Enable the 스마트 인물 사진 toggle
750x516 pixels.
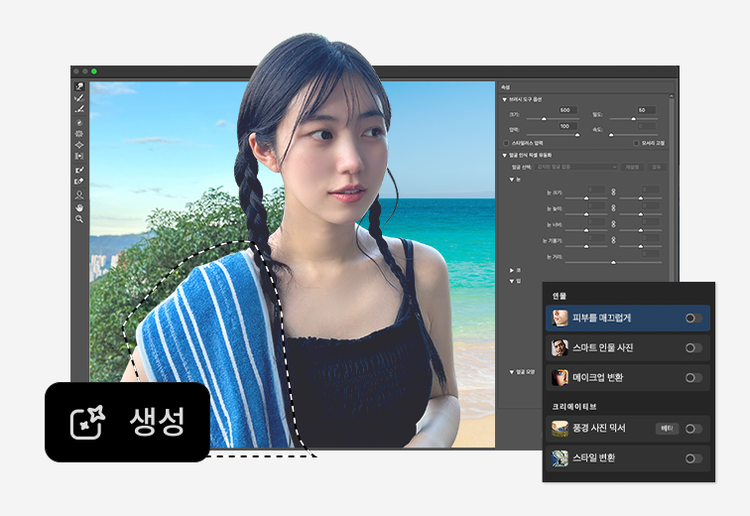pos(694,348)
